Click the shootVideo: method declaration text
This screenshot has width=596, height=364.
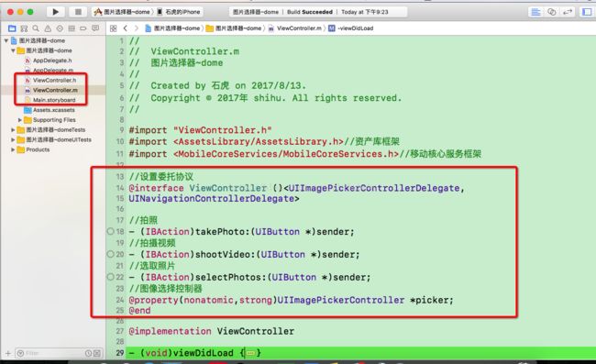tap(244, 254)
